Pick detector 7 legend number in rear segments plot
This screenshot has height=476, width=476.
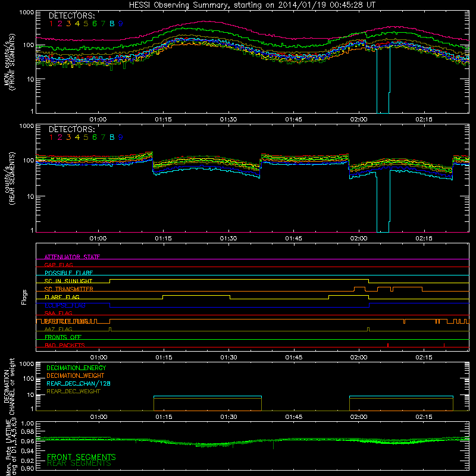point(103,137)
